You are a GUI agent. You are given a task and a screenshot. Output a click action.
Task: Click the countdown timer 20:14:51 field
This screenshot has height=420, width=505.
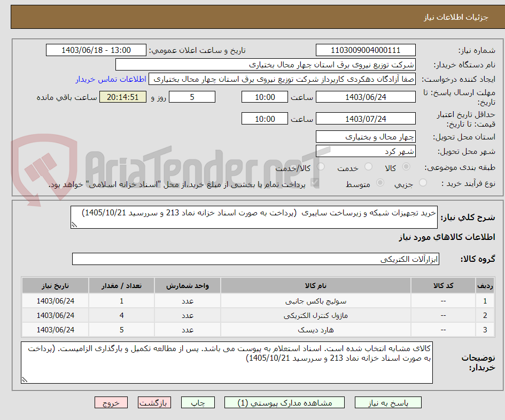pos(123,97)
